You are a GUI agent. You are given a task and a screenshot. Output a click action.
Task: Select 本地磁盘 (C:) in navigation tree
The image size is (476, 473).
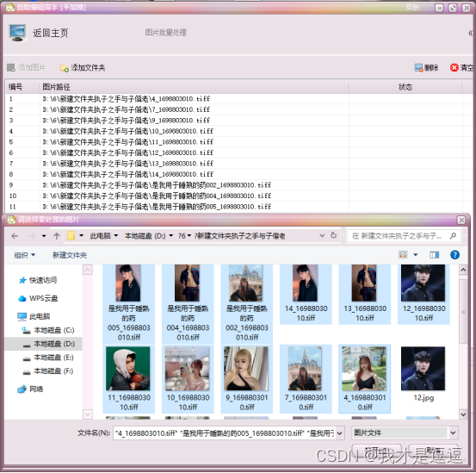48,330
